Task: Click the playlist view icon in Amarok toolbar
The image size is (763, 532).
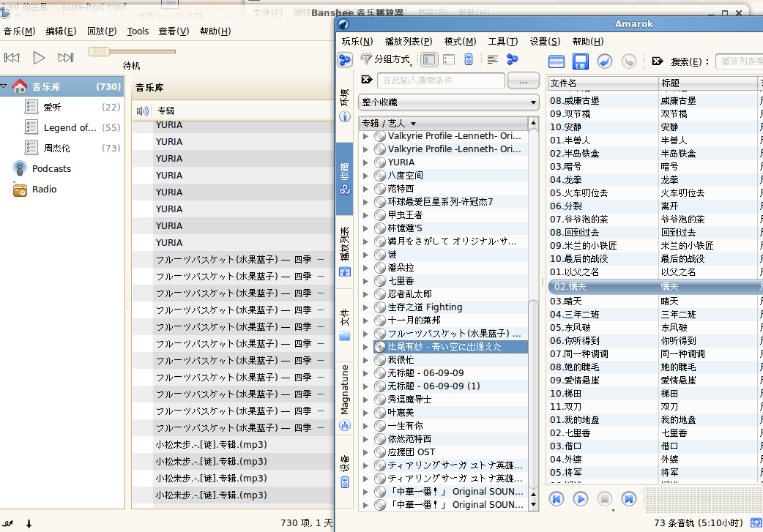Action: pyautogui.click(x=557, y=61)
